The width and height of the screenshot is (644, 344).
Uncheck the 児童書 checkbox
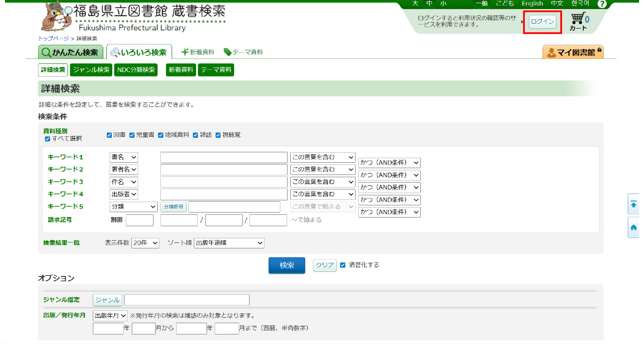coord(132,135)
